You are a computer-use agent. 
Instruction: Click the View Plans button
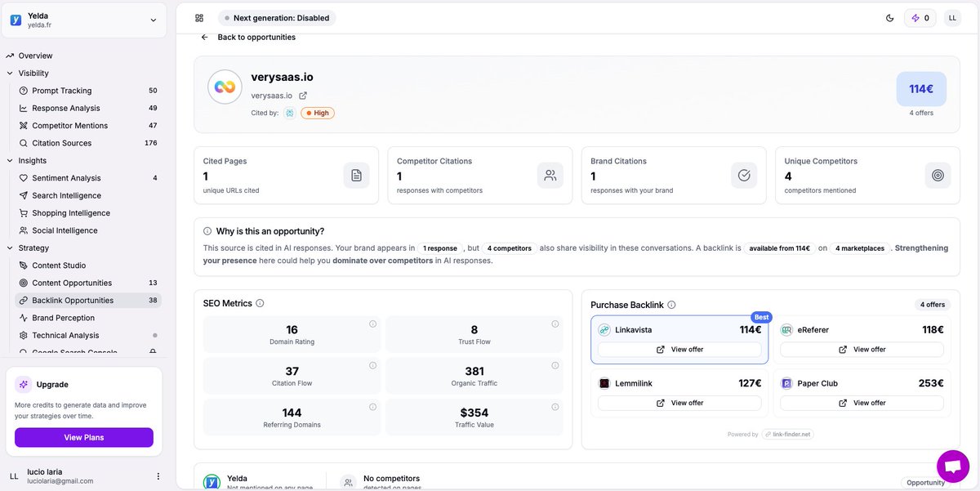click(x=84, y=437)
